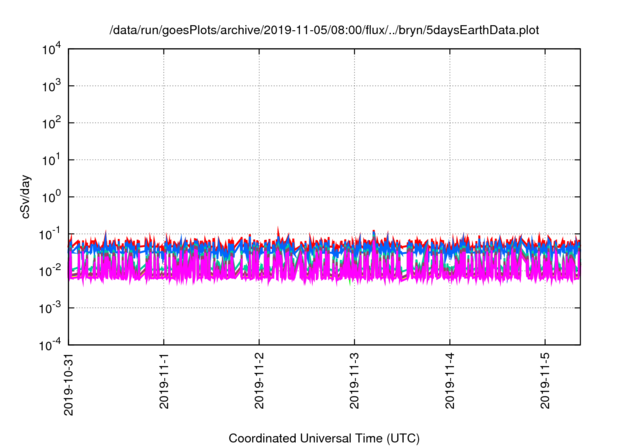Viewport: 640px width, 448px height.
Task: Select the y-axis label 10^3
Action: pos(52,86)
